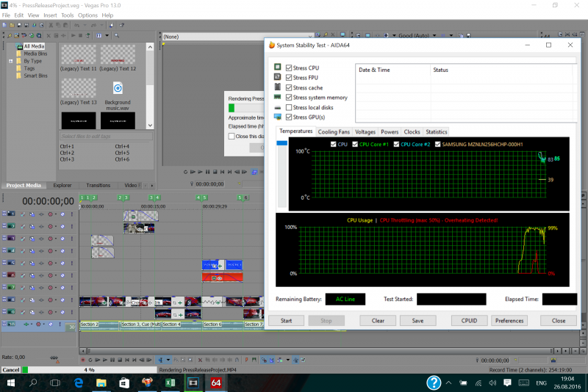
Task: Open Excel from the taskbar
Action: 170,383
